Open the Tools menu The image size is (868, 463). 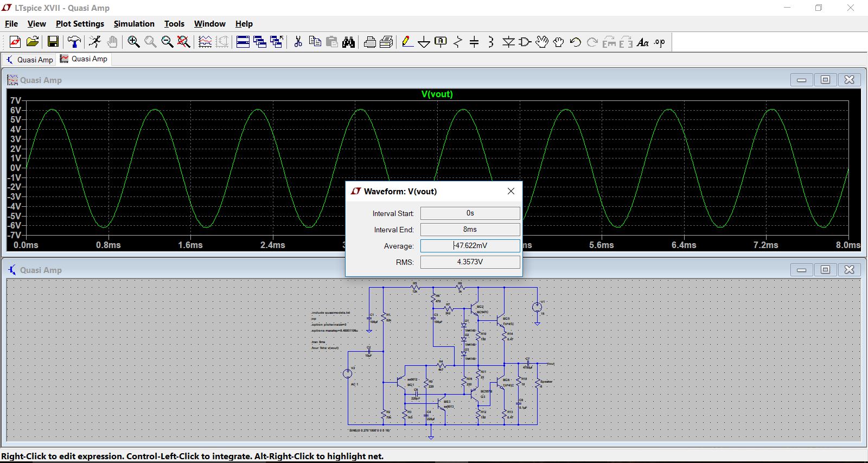pyautogui.click(x=174, y=24)
